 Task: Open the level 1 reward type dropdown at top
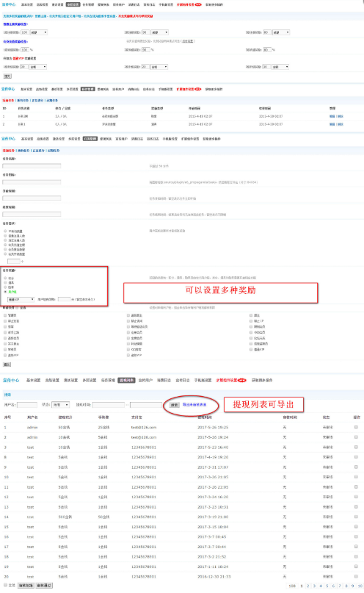[38, 32]
